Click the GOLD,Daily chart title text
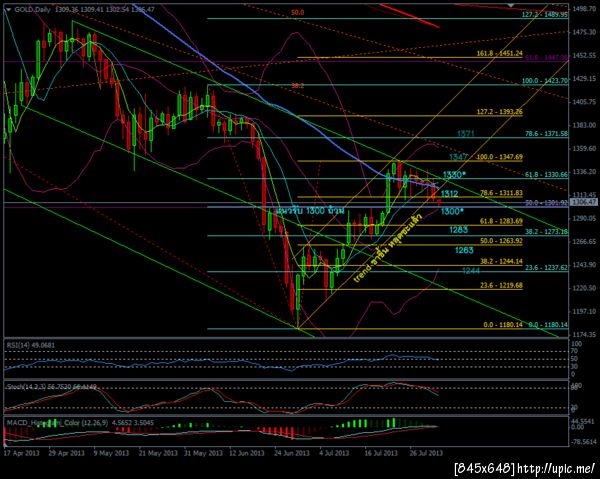Image resolution: width=600 pixels, height=479 pixels. (x=32, y=10)
